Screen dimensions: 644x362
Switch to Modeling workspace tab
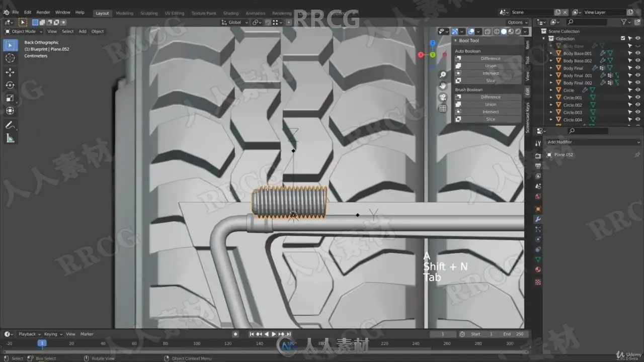[x=125, y=13]
